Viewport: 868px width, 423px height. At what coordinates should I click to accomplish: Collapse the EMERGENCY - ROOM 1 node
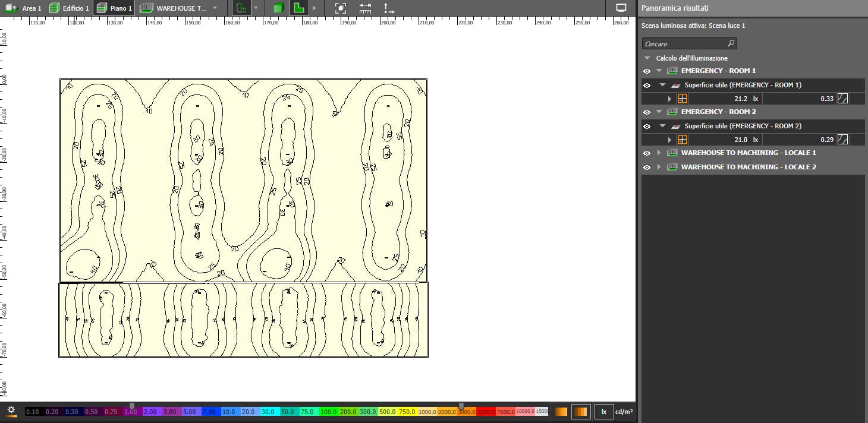659,71
